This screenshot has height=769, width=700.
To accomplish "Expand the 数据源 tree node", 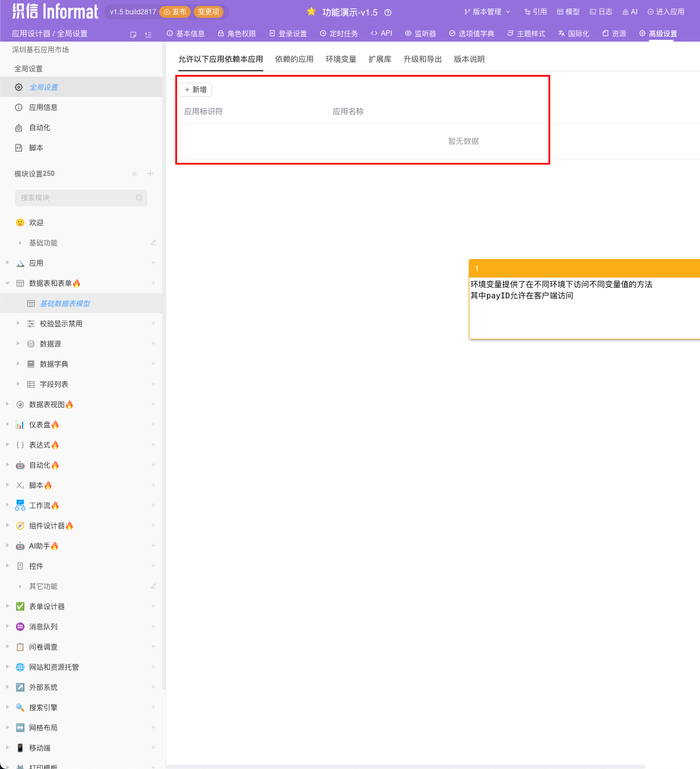I will 18,343.
